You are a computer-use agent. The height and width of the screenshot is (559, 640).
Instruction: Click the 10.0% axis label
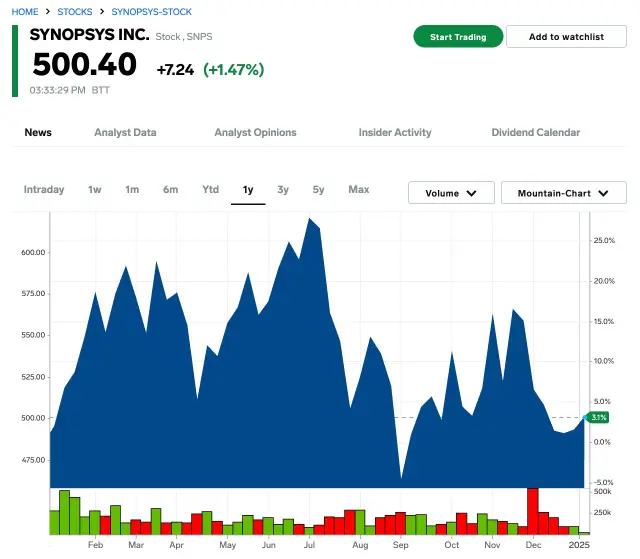pos(604,361)
